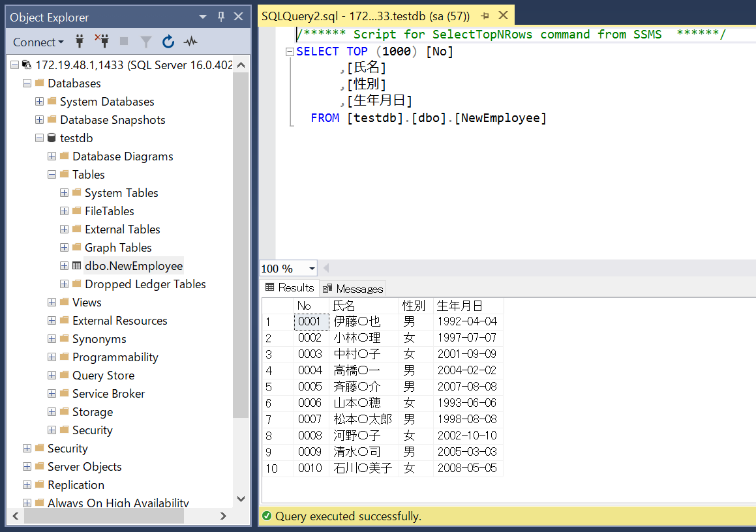Open the Object Explorer window options menu
This screenshot has width=756, height=532.
click(x=203, y=16)
